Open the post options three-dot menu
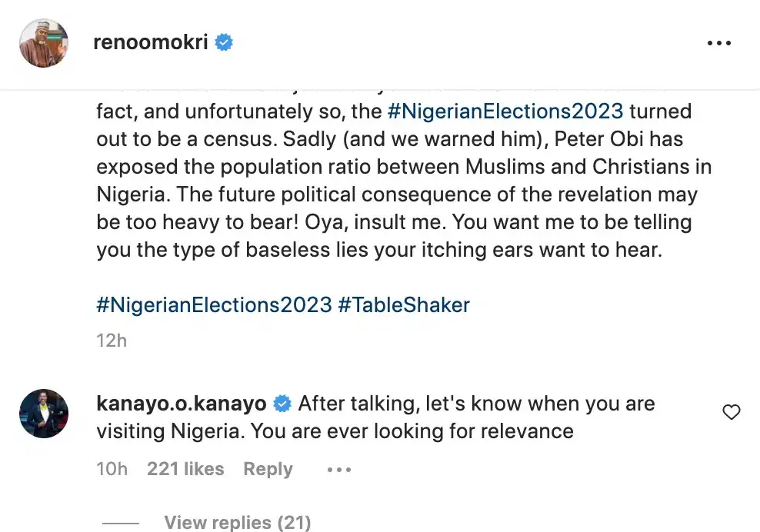The image size is (760, 532). pos(718,44)
